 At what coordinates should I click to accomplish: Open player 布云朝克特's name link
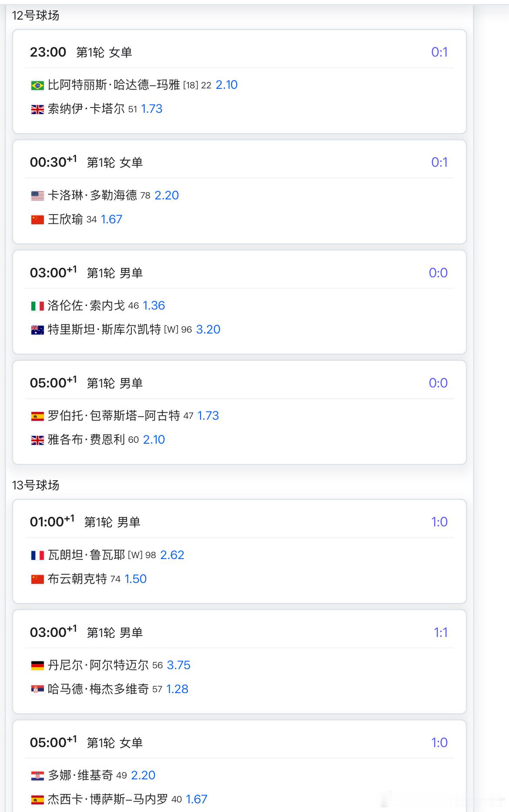tap(77, 579)
